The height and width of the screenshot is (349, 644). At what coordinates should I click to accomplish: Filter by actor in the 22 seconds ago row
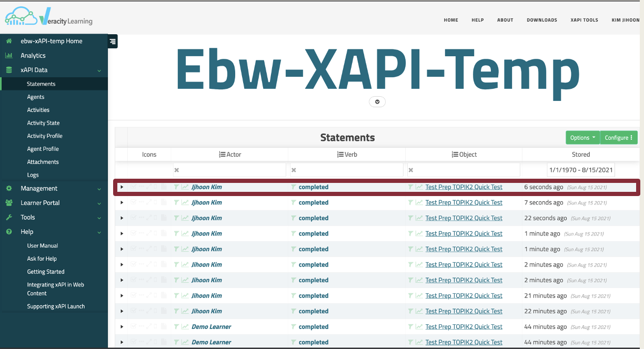(177, 218)
